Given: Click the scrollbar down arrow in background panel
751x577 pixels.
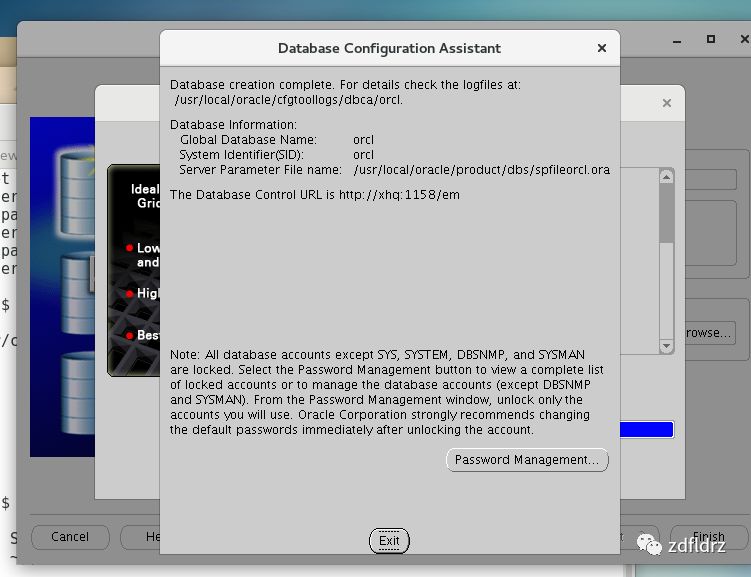Looking at the screenshot, I should click(x=666, y=346).
